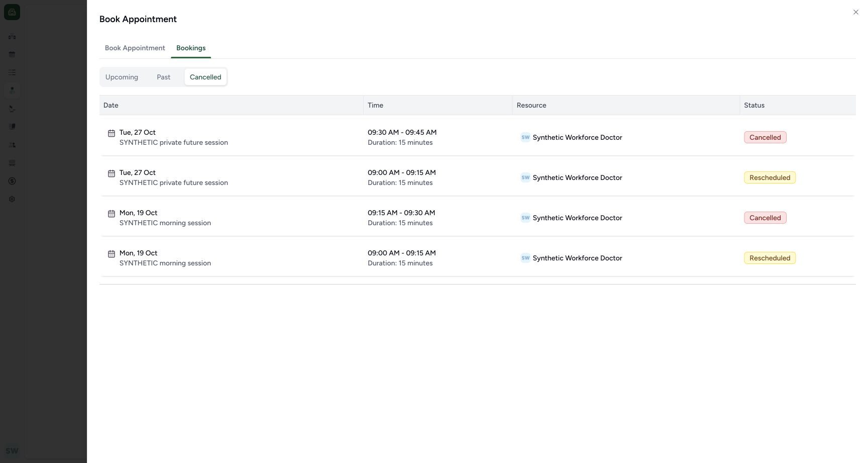Show Upcoming bookings

click(122, 77)
